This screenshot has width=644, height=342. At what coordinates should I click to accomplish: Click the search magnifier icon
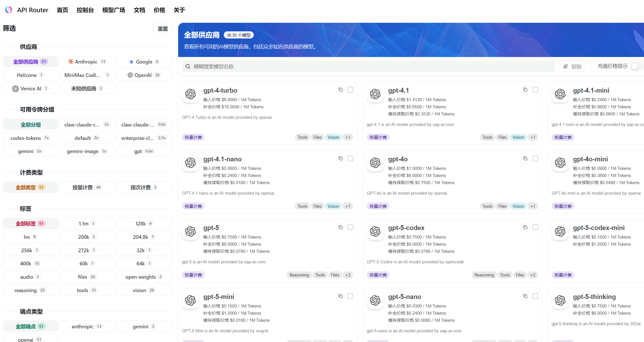click(x=188, y=66)
